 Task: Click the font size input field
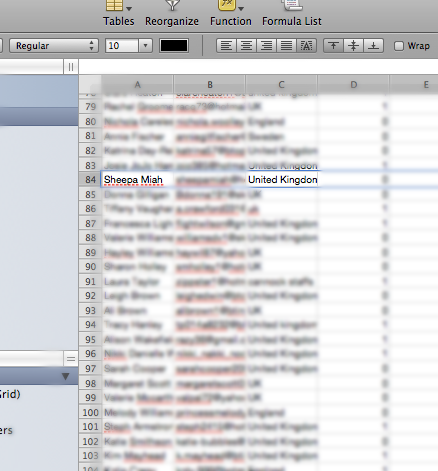coord(122,46)
